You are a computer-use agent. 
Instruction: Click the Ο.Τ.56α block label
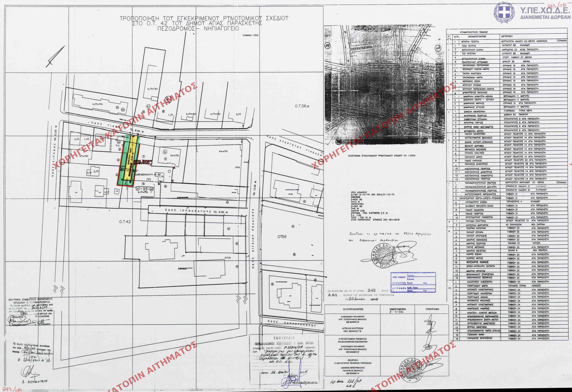[x=302, y=106]
